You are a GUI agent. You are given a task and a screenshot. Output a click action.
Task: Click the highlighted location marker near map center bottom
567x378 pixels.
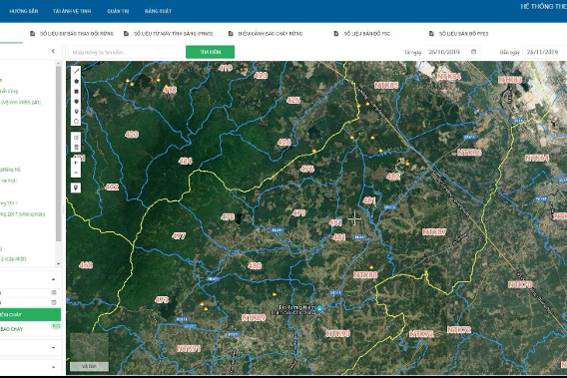(319, 309)
